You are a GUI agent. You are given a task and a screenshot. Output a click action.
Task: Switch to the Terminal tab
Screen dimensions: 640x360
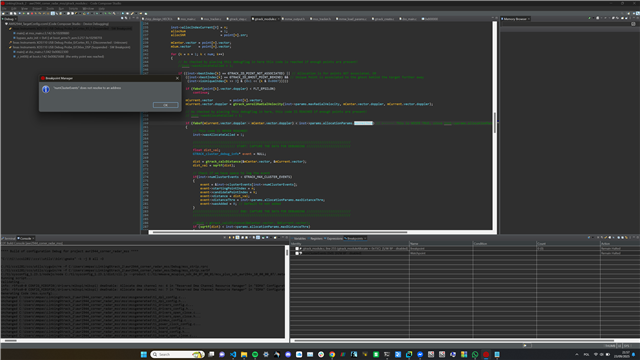(9, 238)
